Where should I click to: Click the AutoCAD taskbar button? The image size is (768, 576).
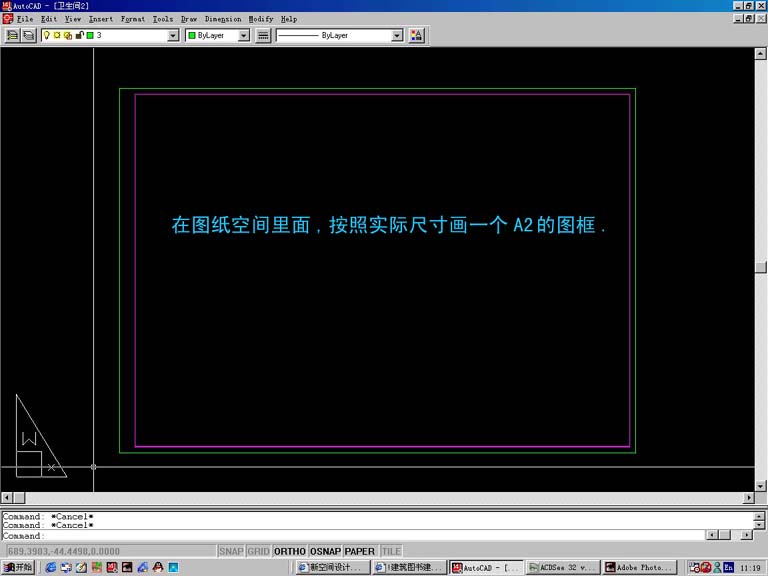pos(486,567)
